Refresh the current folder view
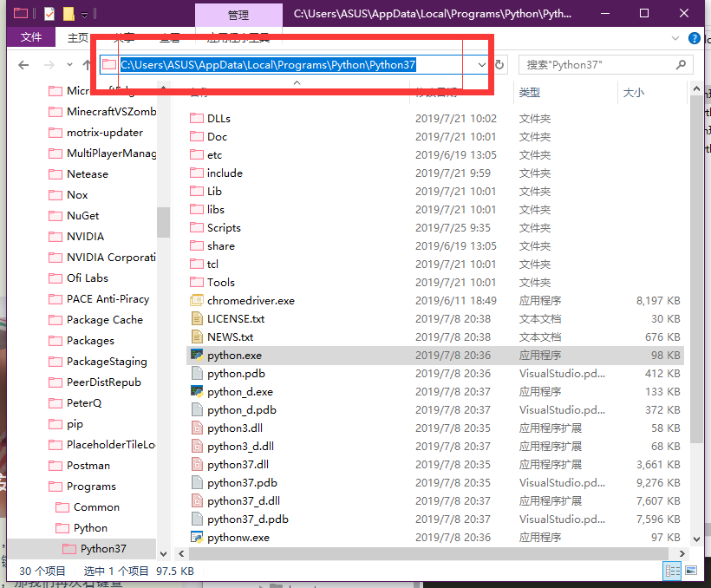711x588 pixels. (499, 65)
